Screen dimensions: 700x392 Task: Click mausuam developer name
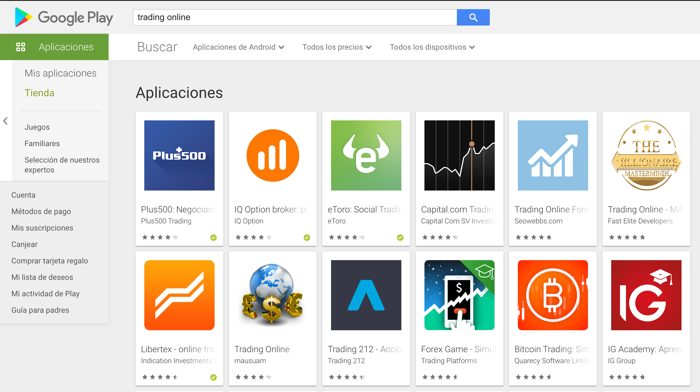250,361
